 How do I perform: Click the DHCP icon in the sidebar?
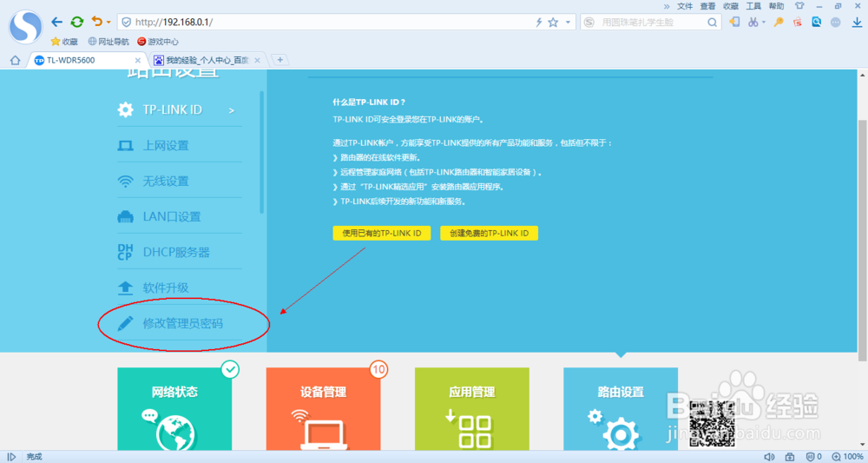125,252
